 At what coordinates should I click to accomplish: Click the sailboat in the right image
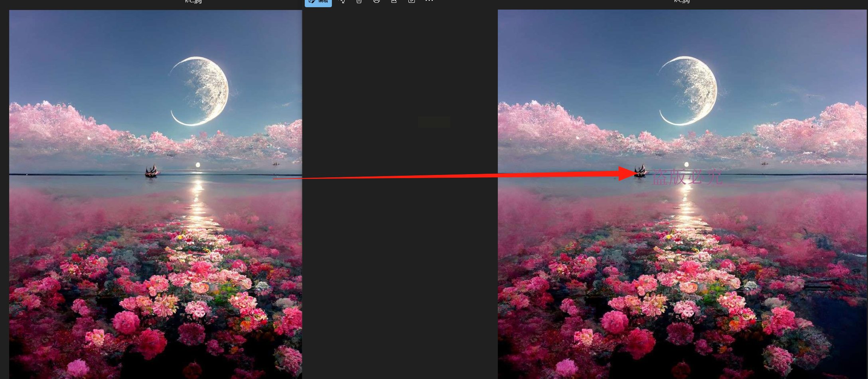coord(640,171)
